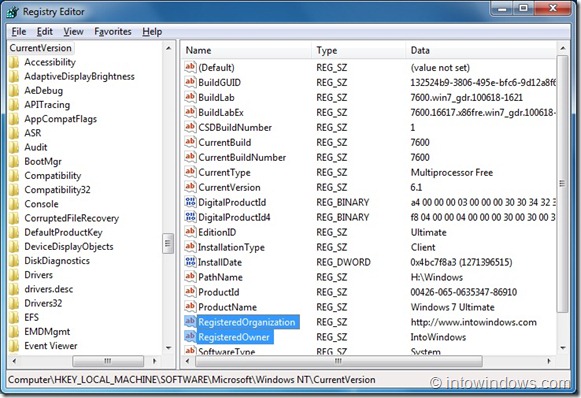
Task: Select the DeviceDisplayObjects key
Action: 69,246
